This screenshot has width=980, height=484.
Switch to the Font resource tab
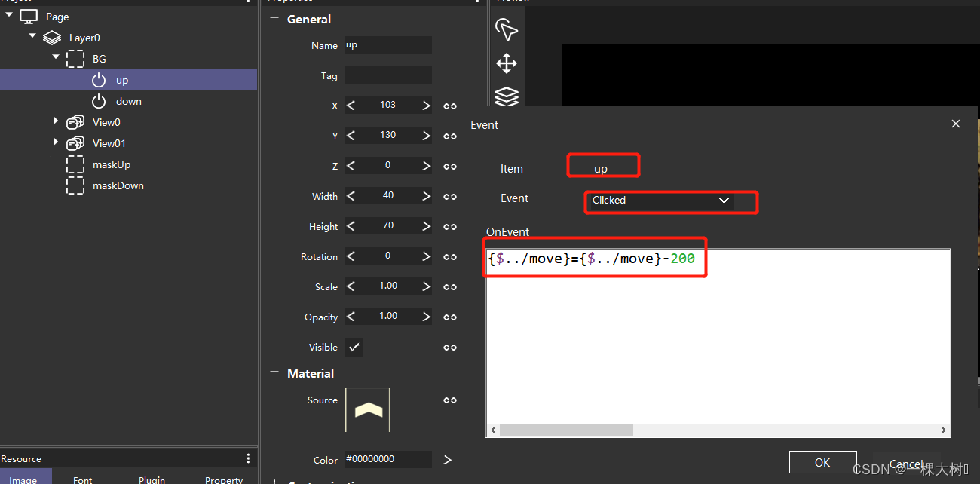click(x=82, y=479)
